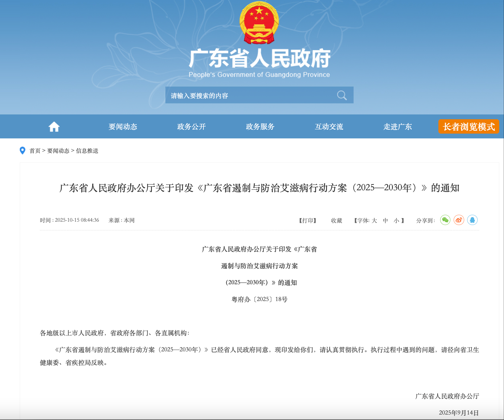504x420 pixels.
Task: Set font size to 中 (medium)
Action: pos(385,220)
